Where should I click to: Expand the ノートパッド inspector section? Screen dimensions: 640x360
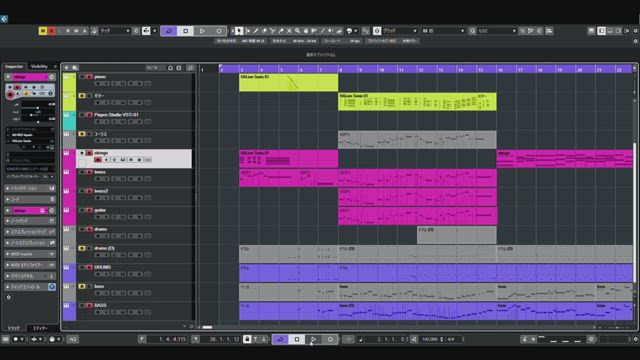click(x=30, y=221)
